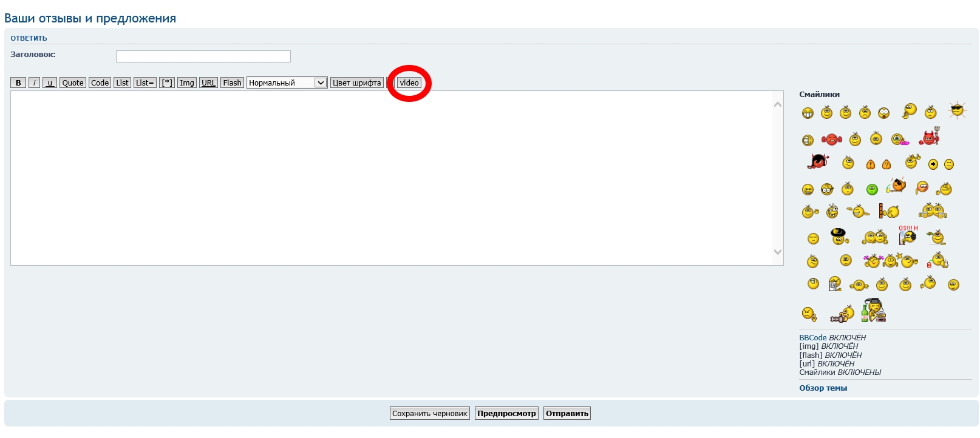Insert a Quote BBCode tag
Viewport: 980px width, 438px height.
pyautogui.click(x=73, y=83)
